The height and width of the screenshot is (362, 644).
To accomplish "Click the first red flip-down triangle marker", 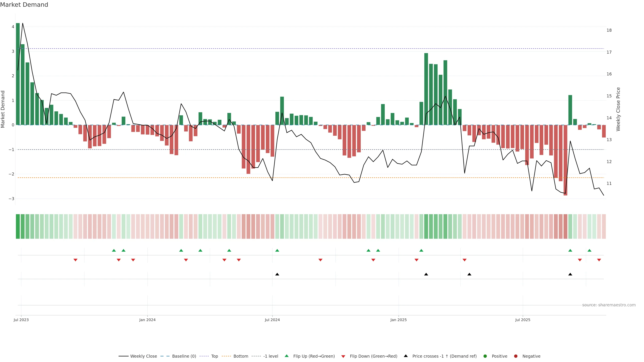I will (x=75, y=260).
